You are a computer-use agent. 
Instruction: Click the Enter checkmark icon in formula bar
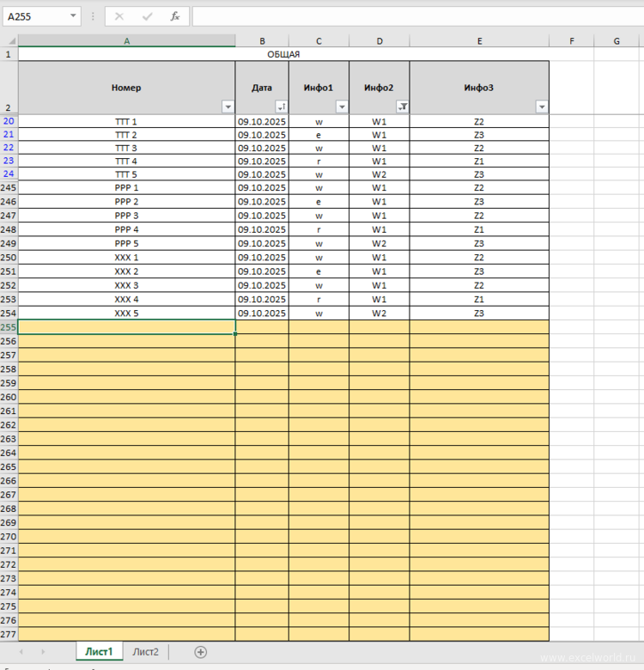[x=147, y=16]
